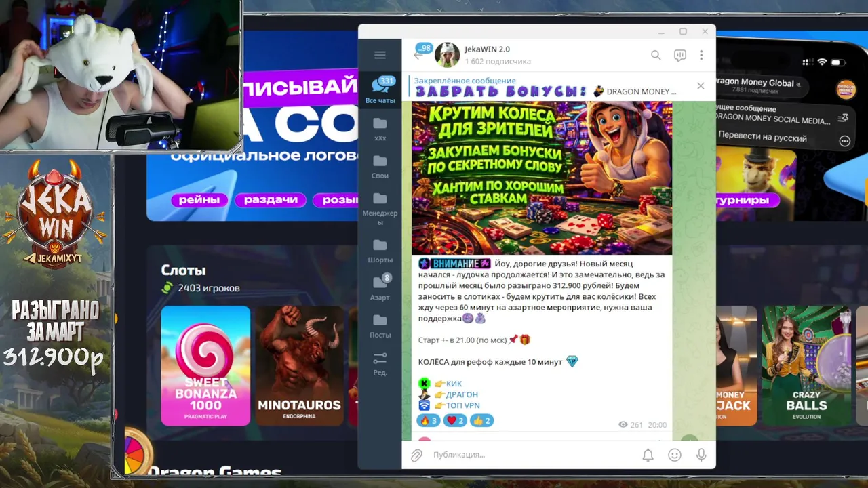Edit folders via Ред. icon
Viewport: 868px width, 488px height.
380,363
